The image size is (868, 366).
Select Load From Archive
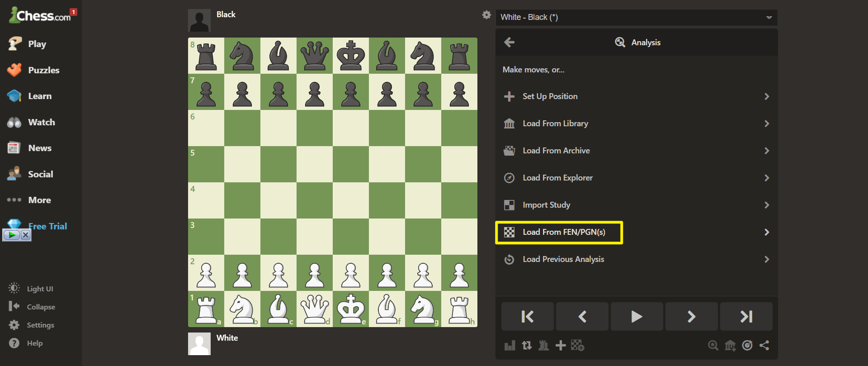coord(637,151)
